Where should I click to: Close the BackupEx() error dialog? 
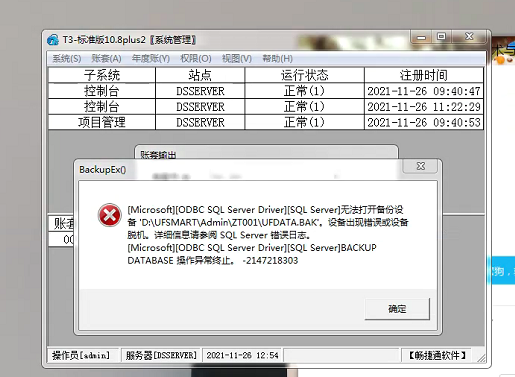(421, 166)
